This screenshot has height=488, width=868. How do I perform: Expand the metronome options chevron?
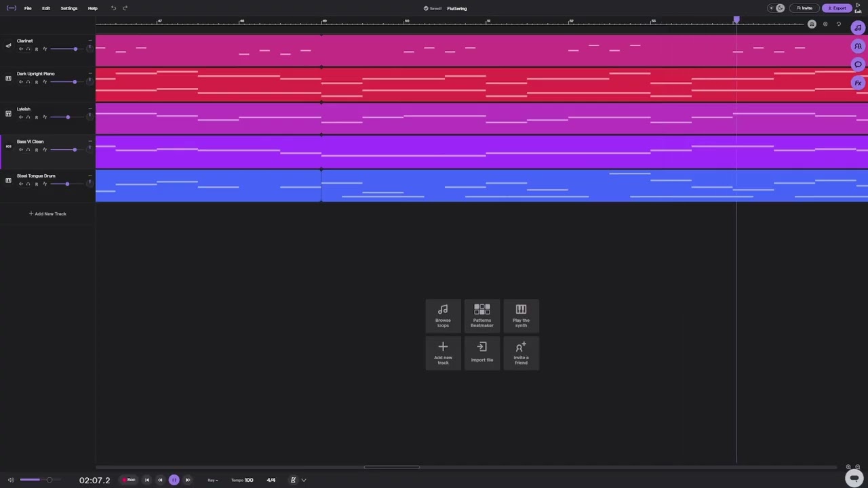tap(304, 480)
